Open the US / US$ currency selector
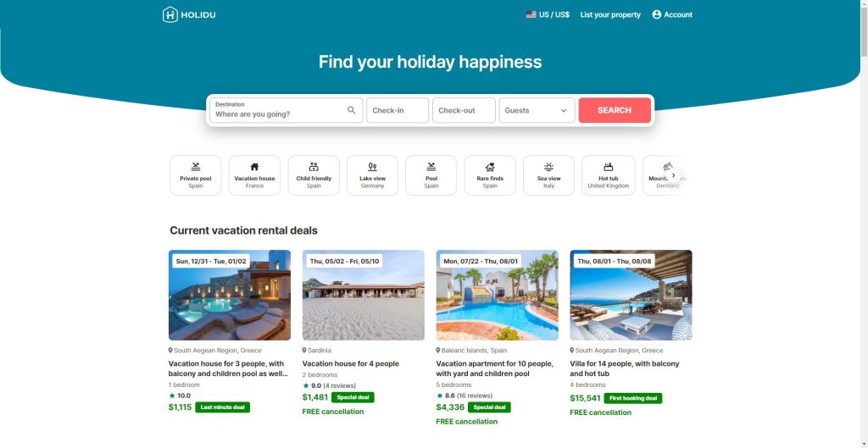 point(548,14)
